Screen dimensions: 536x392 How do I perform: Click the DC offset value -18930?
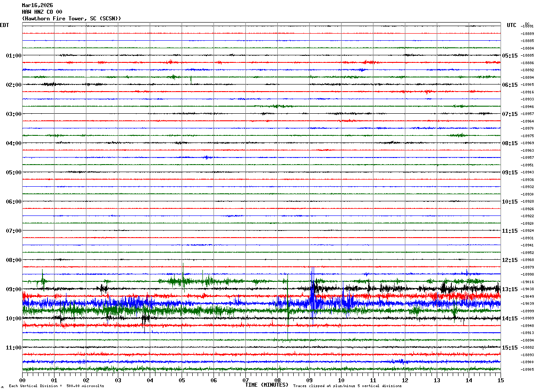pos(527,194)
